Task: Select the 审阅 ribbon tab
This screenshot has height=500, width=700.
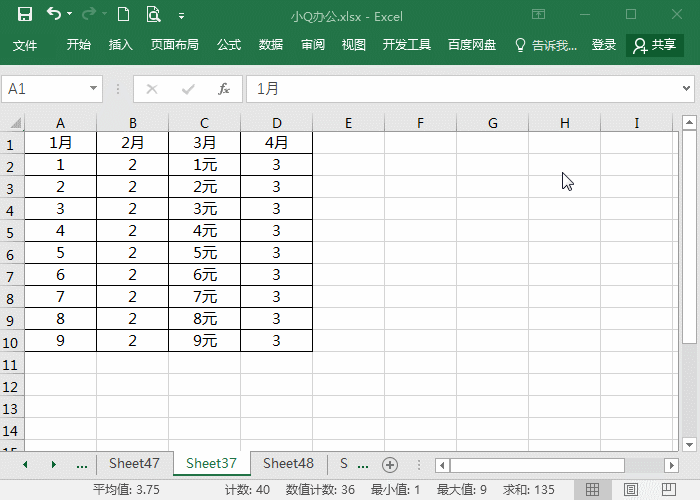Action: 312,45
